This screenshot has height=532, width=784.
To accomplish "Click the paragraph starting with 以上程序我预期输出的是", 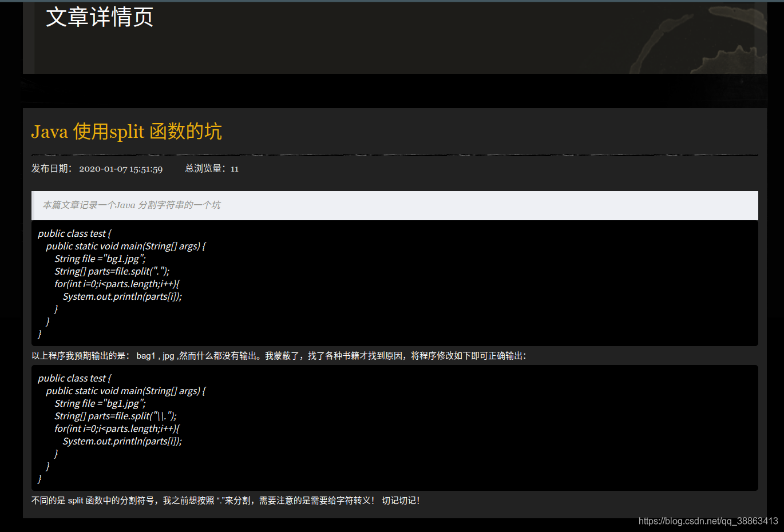I will point(279,356).
